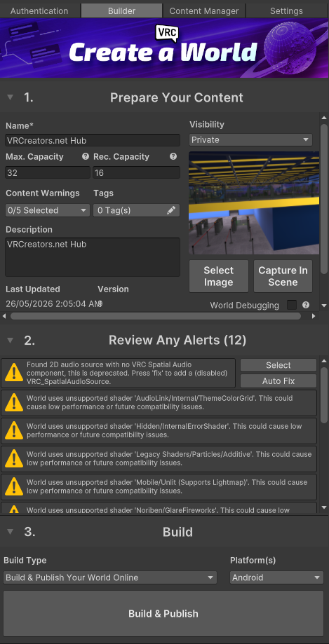Click the content panel scroll-up arrow
The height and width of the screenshot is (644, 329).
(324, 118)
